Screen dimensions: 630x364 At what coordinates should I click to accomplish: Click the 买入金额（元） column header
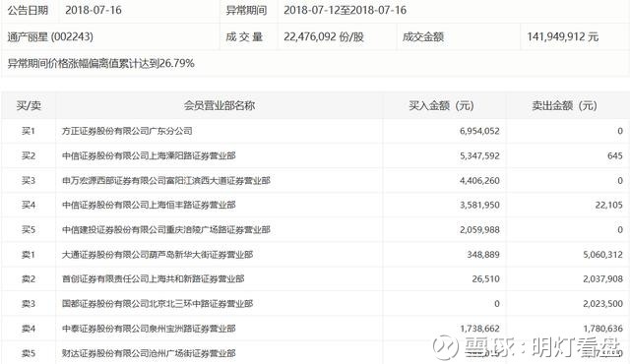441,105
